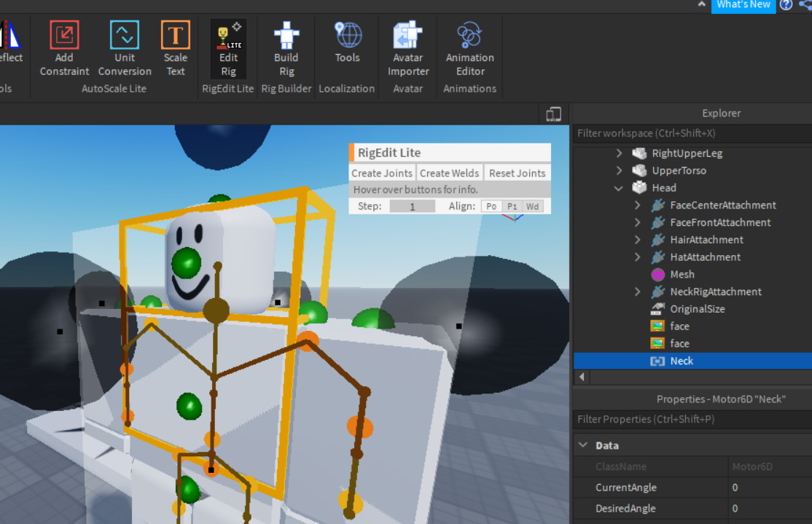
Task: Click the HairAttachment icon
Action: coord(657,240)
